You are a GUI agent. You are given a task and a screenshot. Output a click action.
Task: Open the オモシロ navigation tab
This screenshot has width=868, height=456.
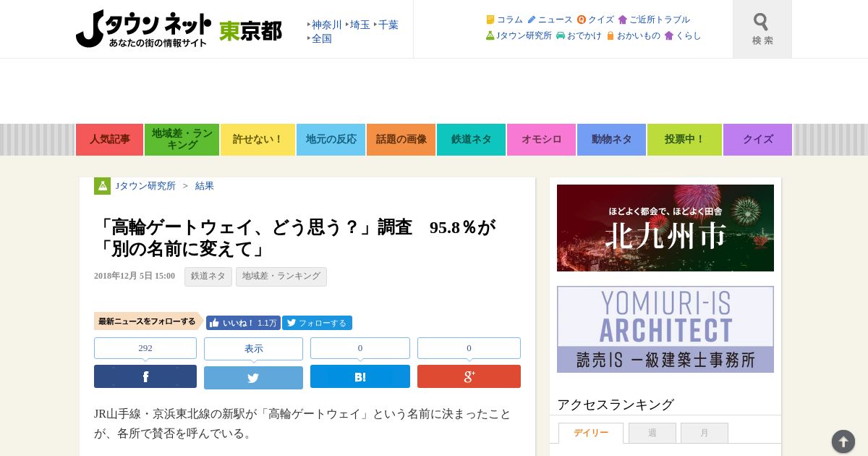tap(541, 140)
